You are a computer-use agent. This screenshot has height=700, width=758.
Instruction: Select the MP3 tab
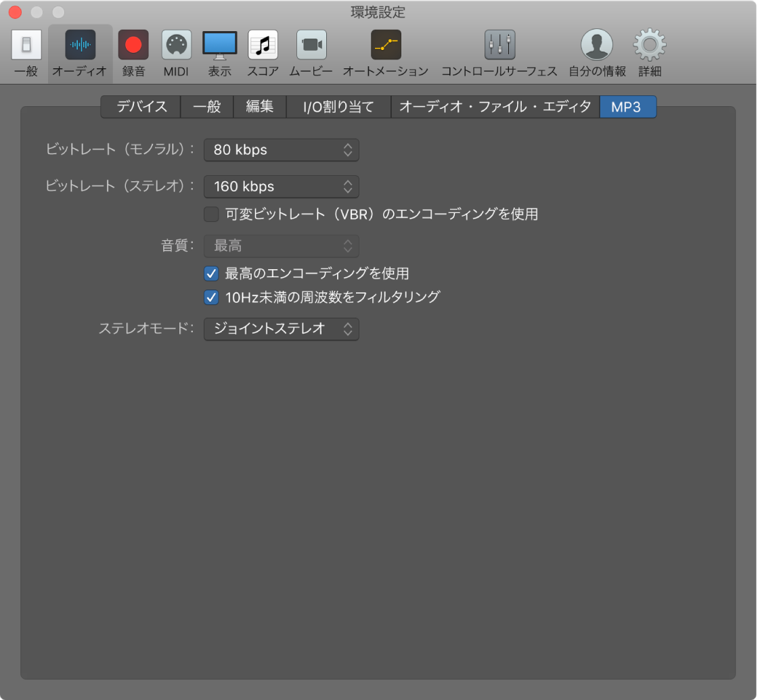pos(627,107)
